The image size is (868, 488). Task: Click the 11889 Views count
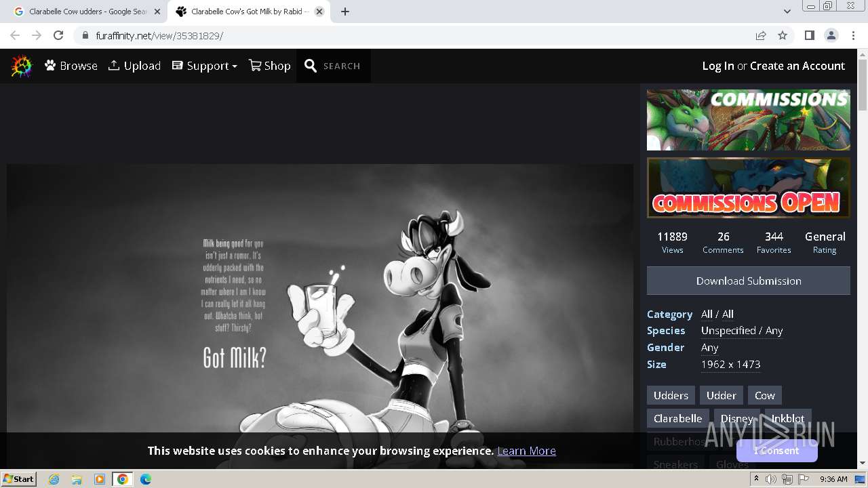click(672, 237)
